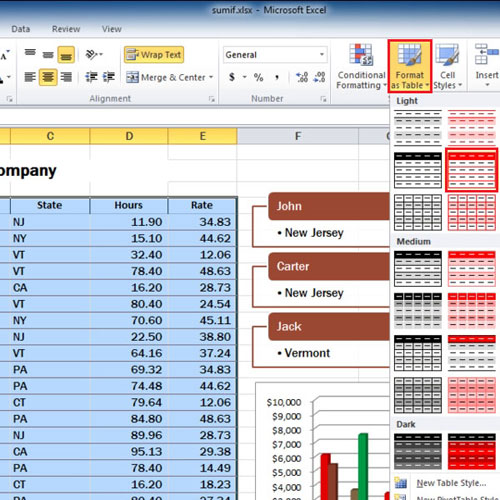Choose the red Dark table style
This screenshot has height=500, width=500.
click(471, 451)
